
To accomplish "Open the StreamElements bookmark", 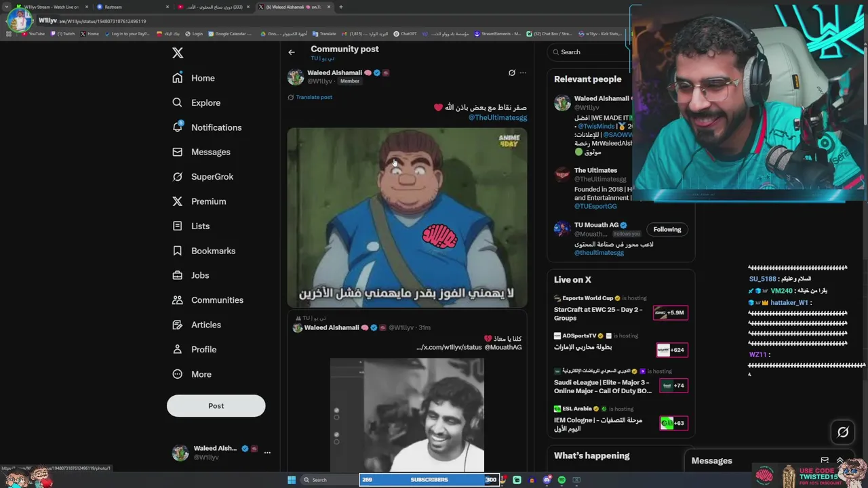I will pos(498,34).
